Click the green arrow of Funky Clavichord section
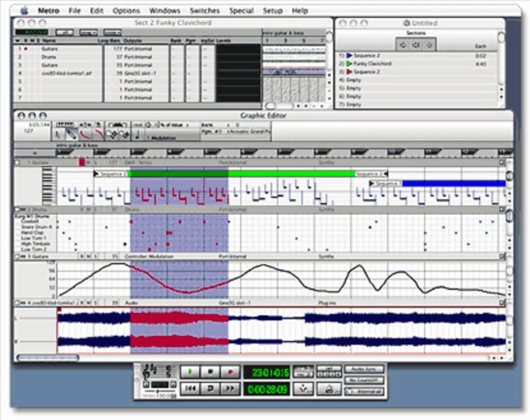 tap(350, 63)
